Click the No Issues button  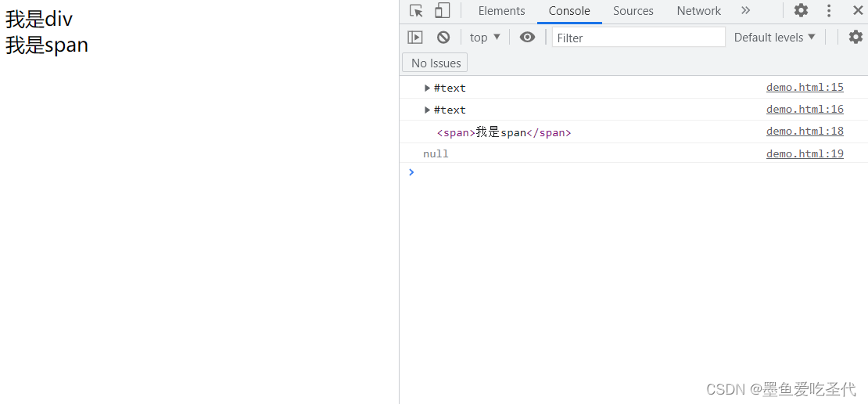pos(435,63)
